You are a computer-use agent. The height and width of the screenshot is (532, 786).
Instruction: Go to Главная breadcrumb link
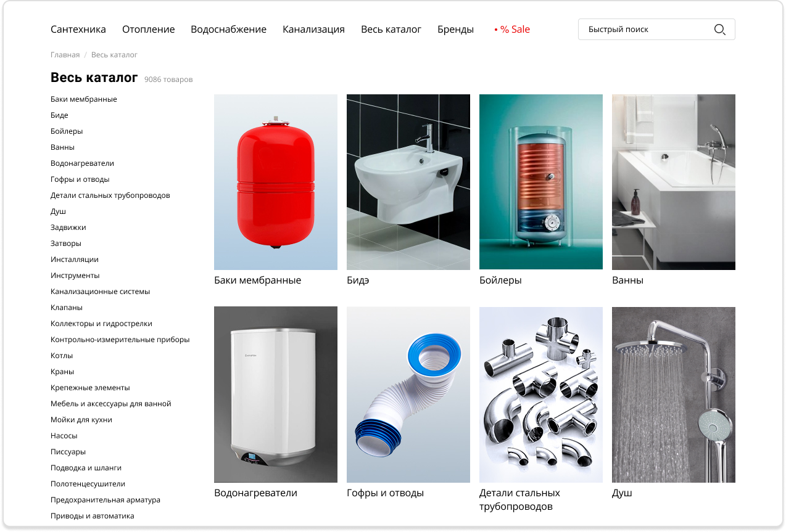tap(65, 55)
